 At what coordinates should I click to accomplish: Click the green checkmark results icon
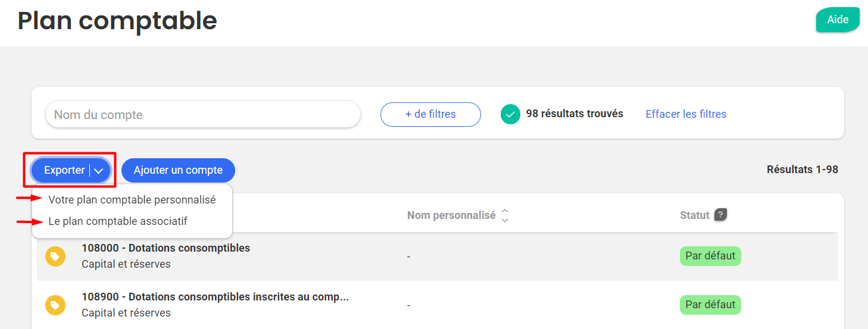point(510,114)
